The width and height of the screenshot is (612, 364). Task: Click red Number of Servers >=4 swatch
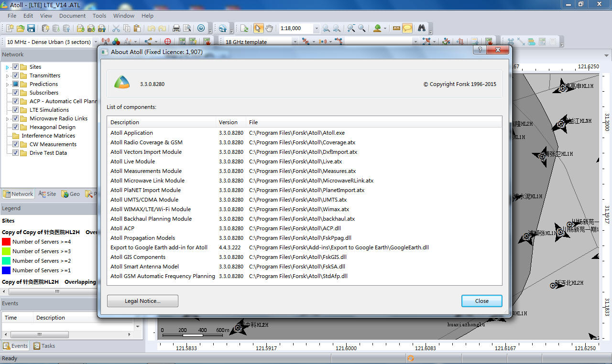[x=6, y=242]
